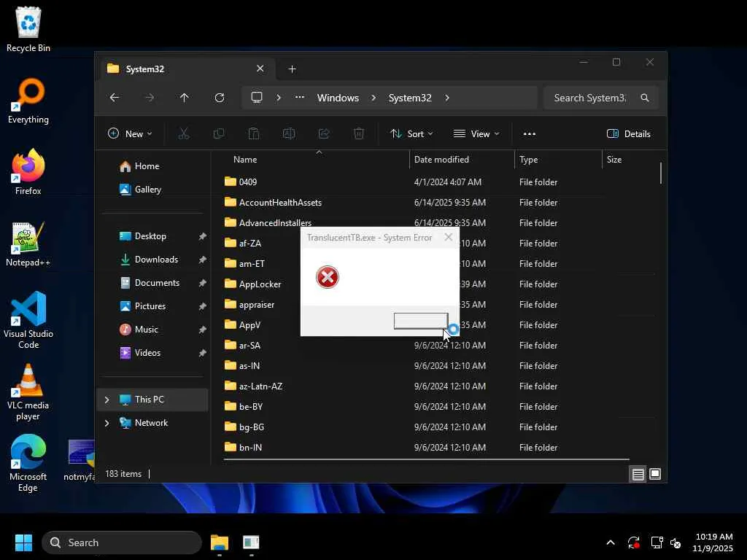The image size is (747, 560).
Task: Click the error dialog's blank OK button
Action: click(x=421, y=321)
